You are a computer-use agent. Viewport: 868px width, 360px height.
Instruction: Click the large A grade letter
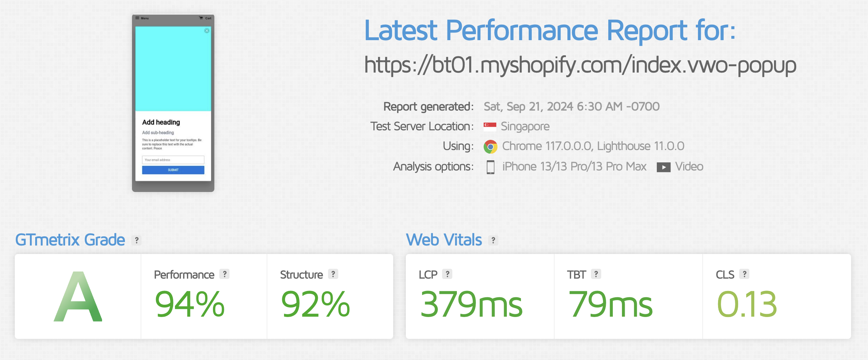pos(78,297)
